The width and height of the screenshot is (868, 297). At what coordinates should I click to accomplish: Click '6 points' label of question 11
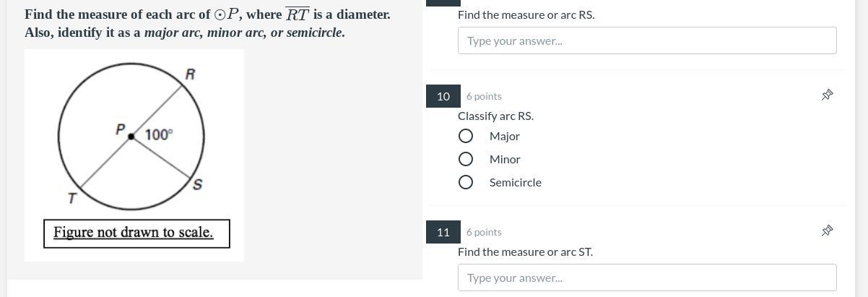pos(484,232)
